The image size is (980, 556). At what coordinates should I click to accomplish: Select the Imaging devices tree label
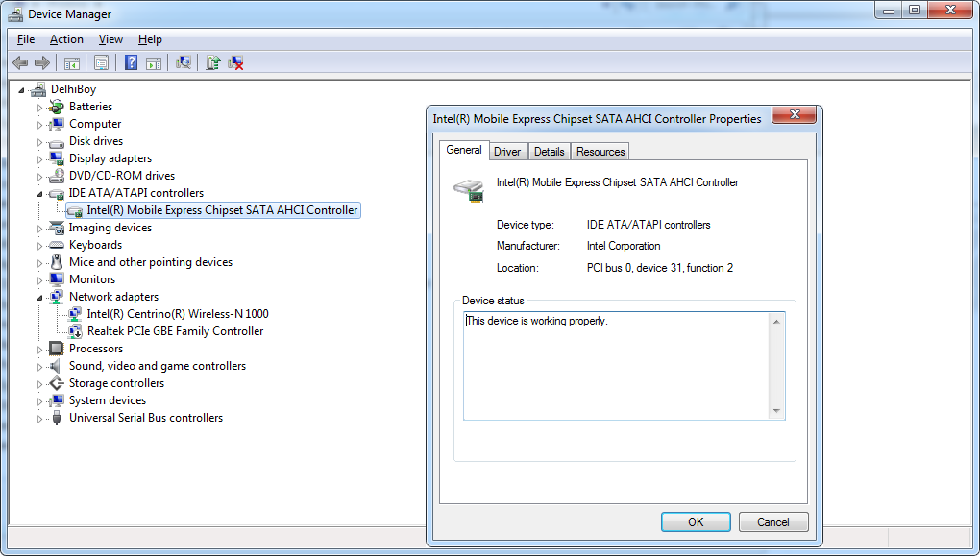(110, 228)
